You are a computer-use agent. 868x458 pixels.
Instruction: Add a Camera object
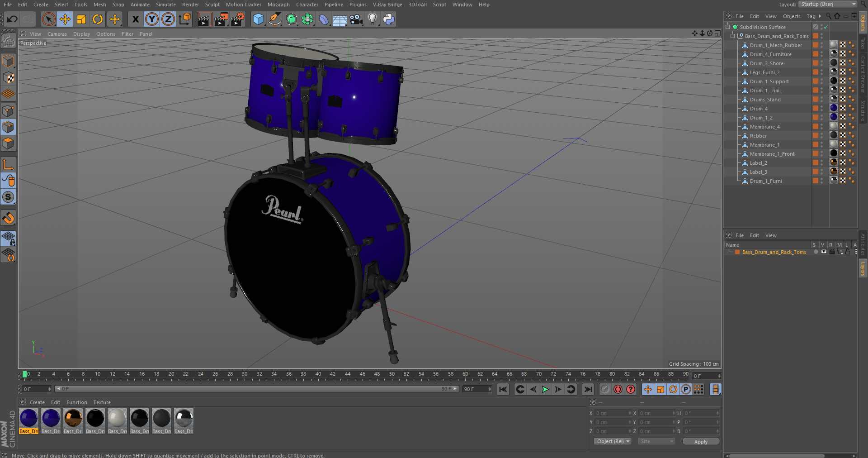(x=356, y=19)
